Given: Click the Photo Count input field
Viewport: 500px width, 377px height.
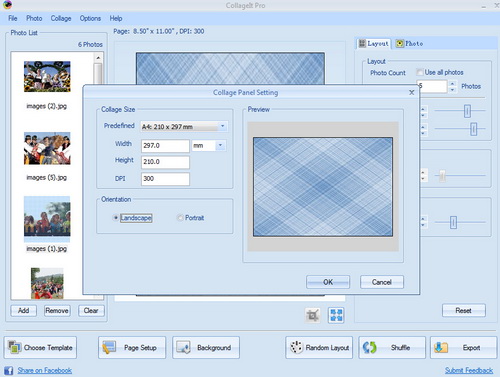Looking at the screenshot, I should coord(432,86).
